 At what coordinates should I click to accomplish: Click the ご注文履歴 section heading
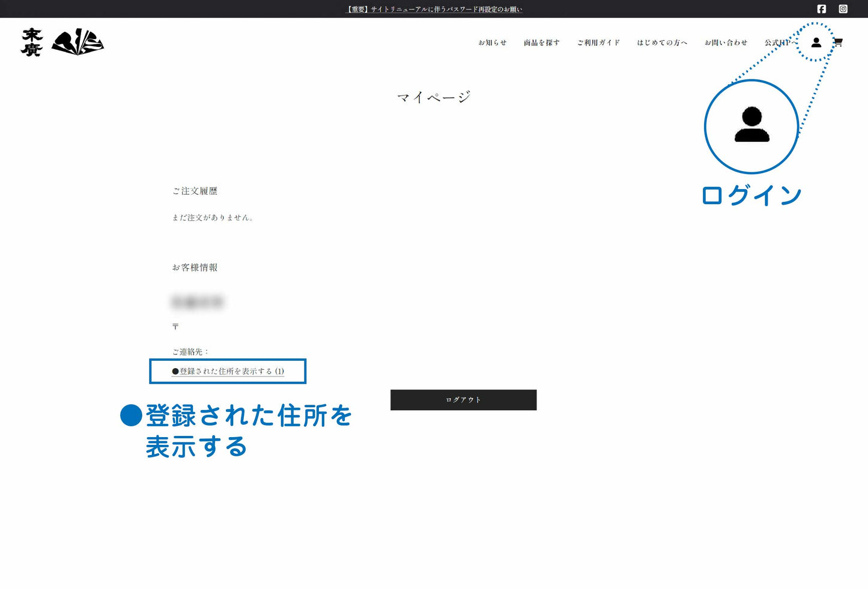(195, 191)
